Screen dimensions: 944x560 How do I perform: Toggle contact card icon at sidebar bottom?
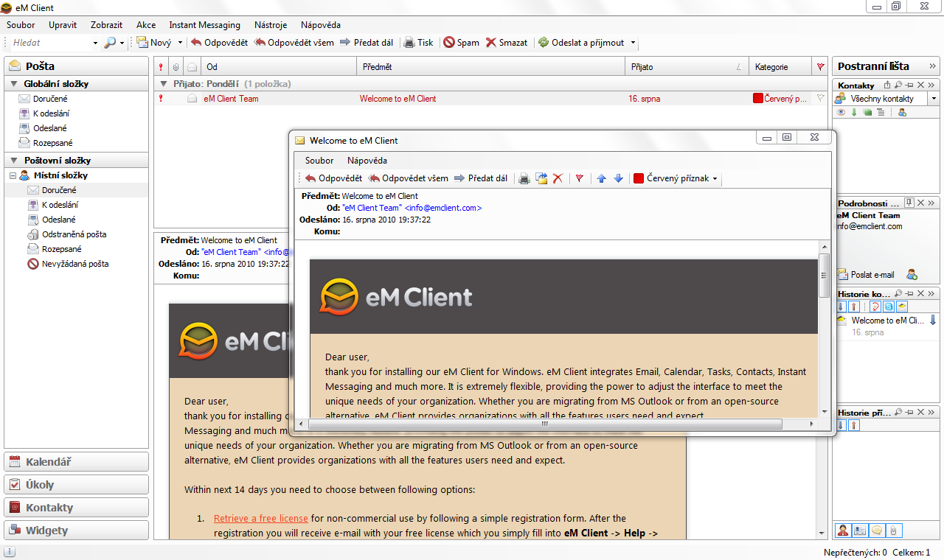[859, 531]
